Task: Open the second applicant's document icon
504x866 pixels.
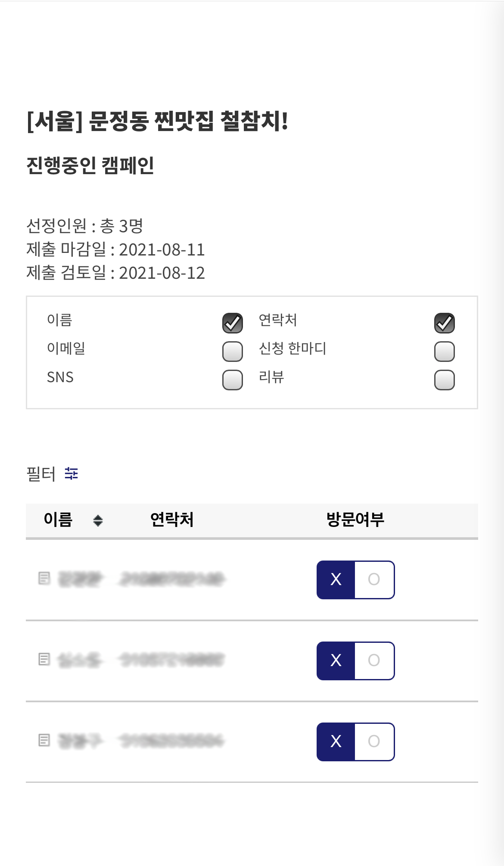Action: click(44, 659)
